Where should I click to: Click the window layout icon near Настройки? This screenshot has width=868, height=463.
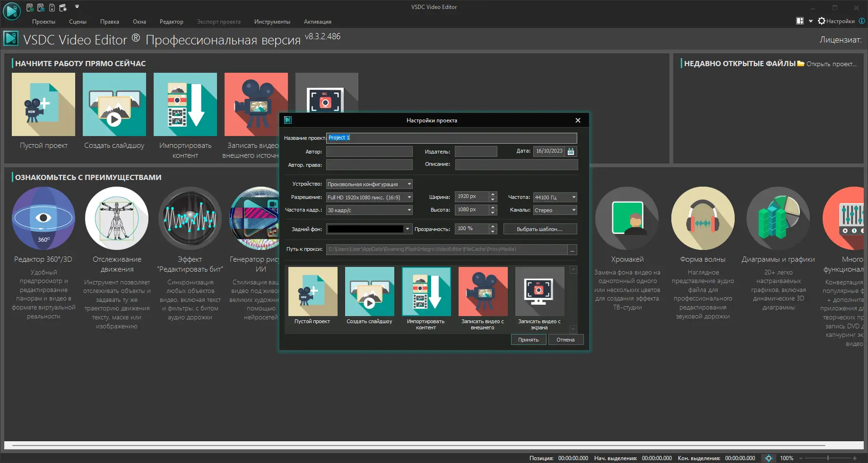pyautogui.click(x=800, y=21)
